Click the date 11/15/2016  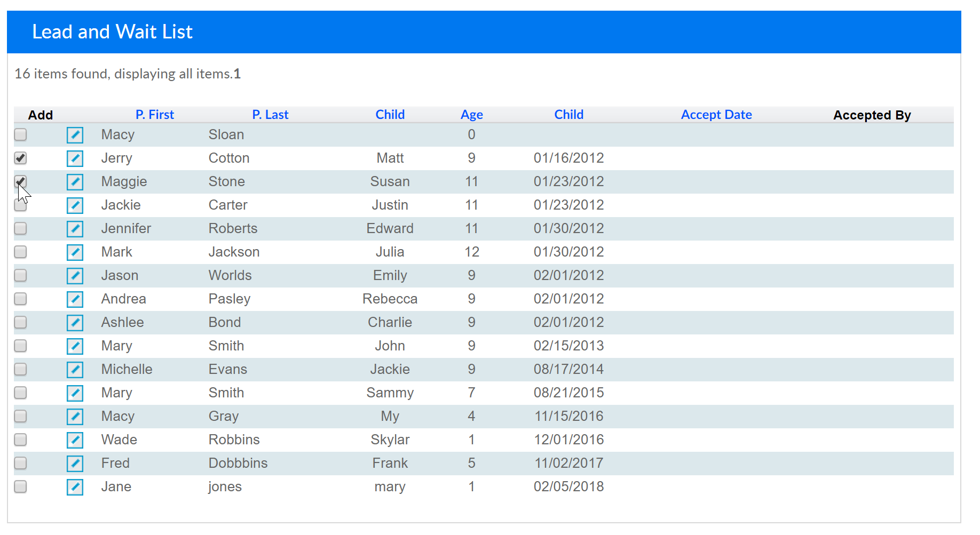pos(569,416)
